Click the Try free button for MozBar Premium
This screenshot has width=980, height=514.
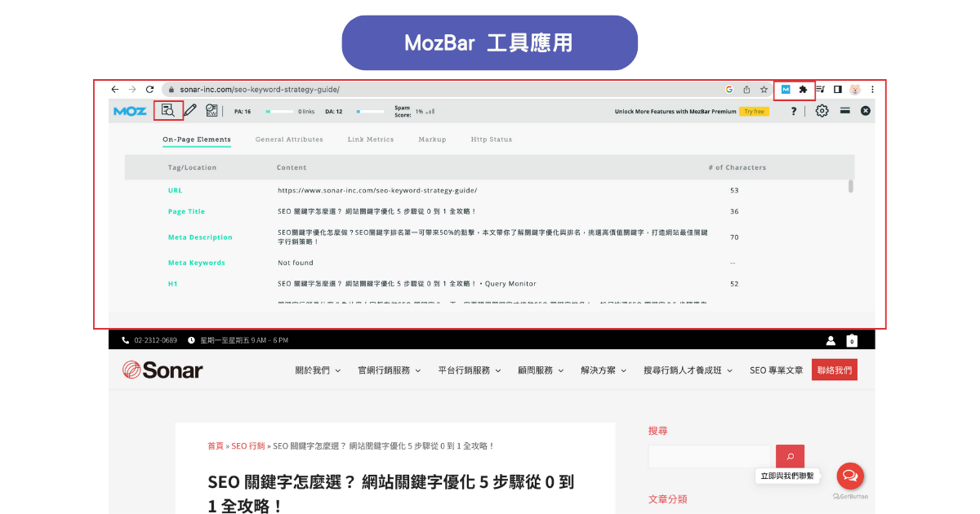(755, 111)
